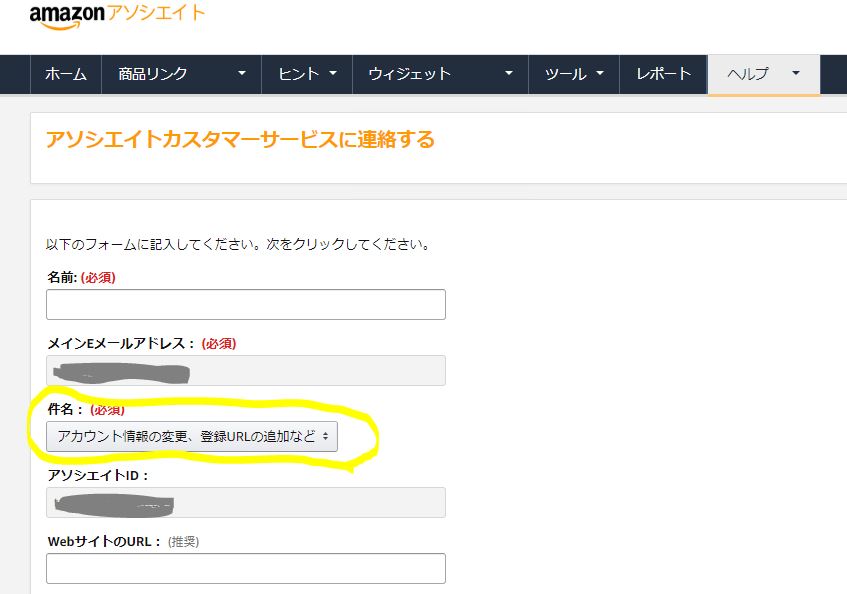Expand the ヒント dropdown arrow

click(333, 73)
